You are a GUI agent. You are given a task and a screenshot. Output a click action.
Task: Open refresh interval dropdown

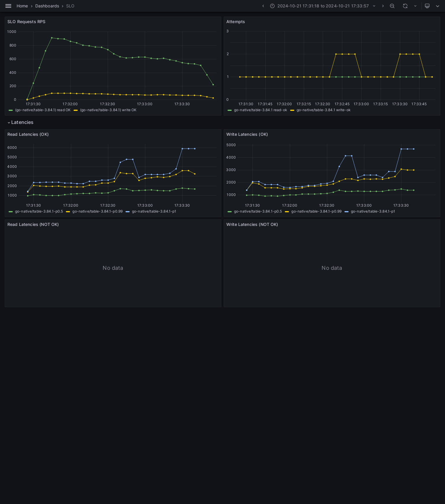click(415, 6)
